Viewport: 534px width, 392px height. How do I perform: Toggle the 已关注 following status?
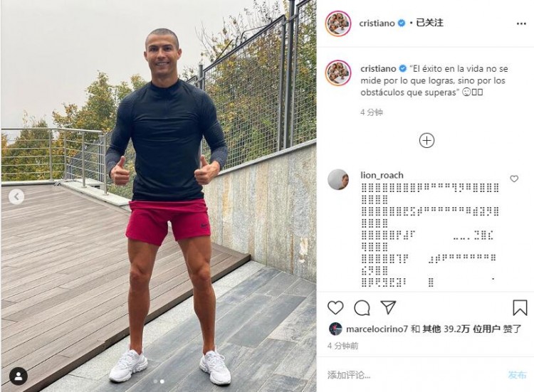click(x=430, y=23)
